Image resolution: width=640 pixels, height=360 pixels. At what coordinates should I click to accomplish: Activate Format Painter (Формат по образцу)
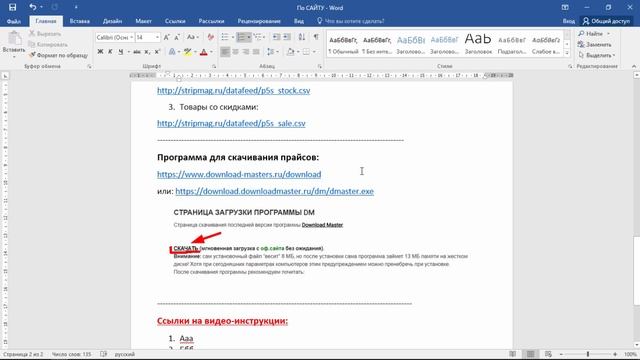pos(58,55)
